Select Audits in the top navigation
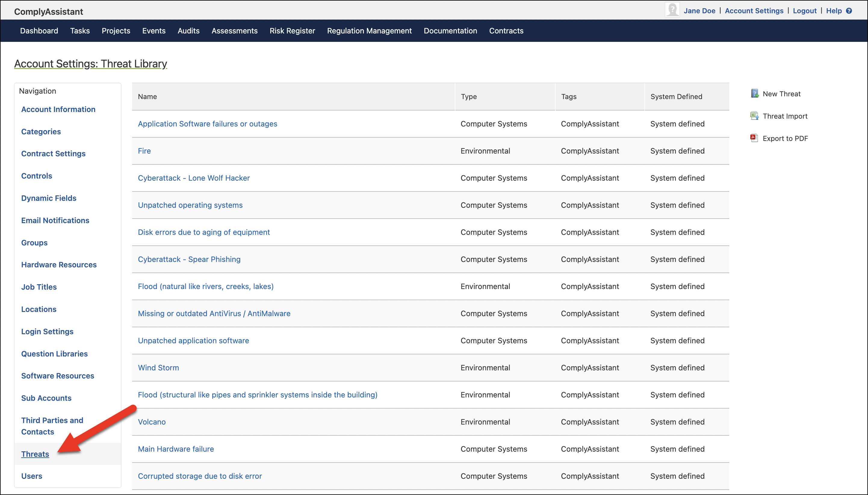The height and width of the screenshot is (495, 868). [188, 31]
